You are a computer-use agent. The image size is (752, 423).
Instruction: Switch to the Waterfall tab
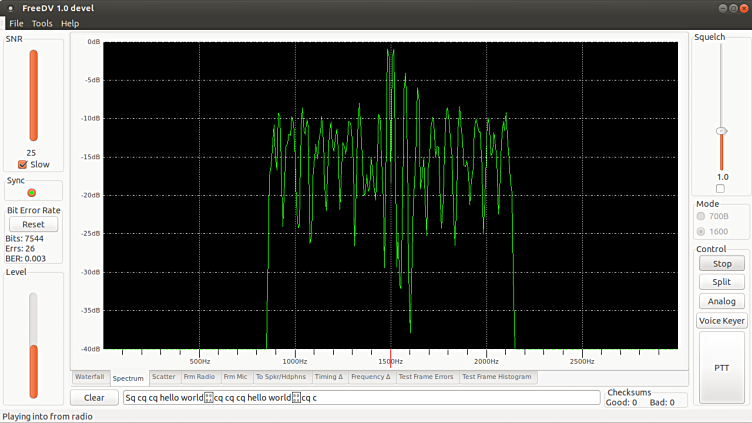89,377
